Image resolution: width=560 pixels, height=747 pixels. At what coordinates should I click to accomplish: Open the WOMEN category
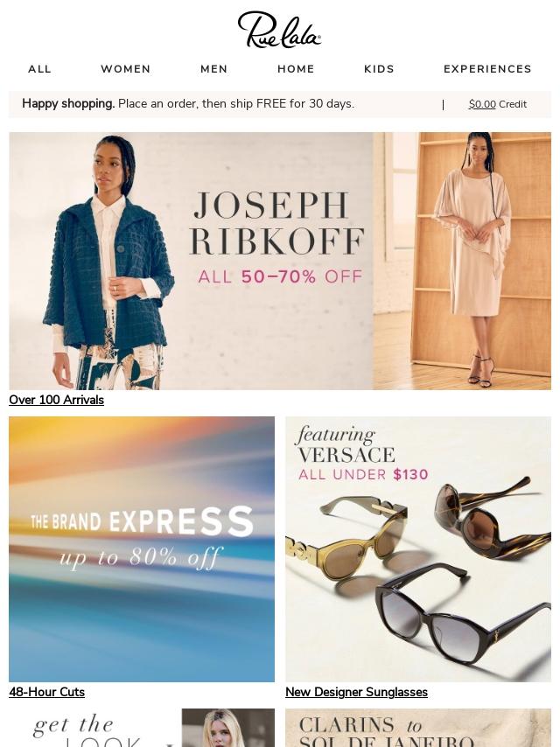[126, 69]
